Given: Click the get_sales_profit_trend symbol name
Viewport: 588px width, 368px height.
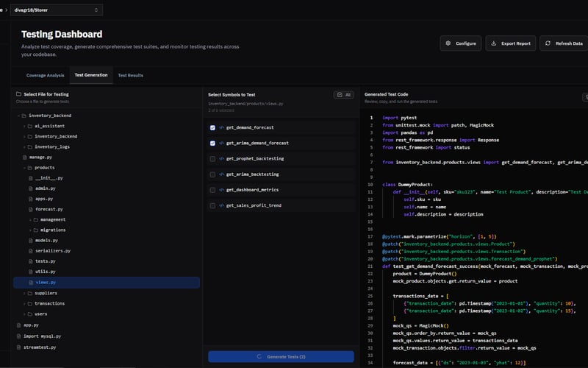Looking at the screenshot, I should coord(254,205).
